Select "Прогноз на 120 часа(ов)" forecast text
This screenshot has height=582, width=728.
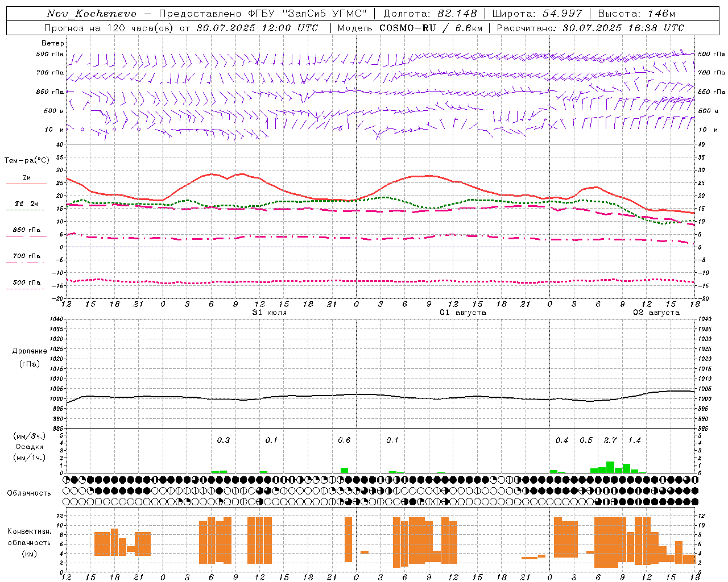(x=110, y=28)
